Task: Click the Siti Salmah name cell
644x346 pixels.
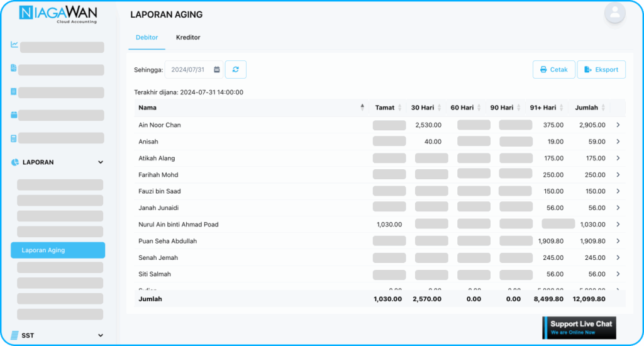Action: point(155,274)
